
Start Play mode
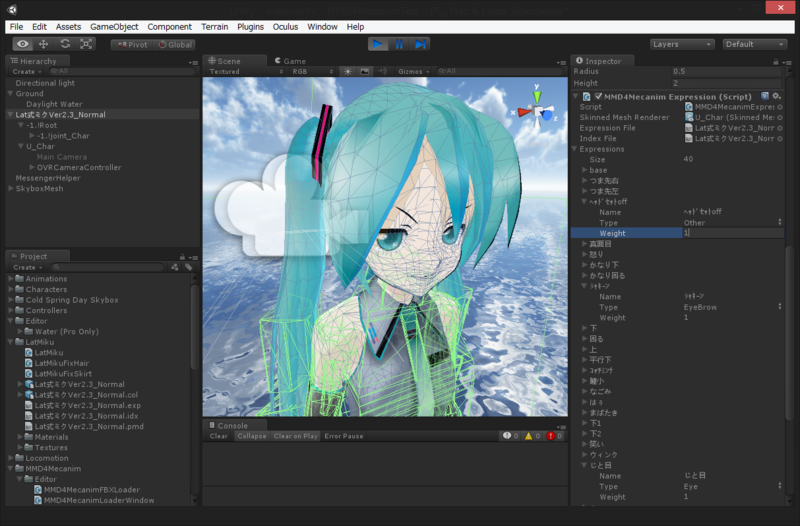pos(378,44)
